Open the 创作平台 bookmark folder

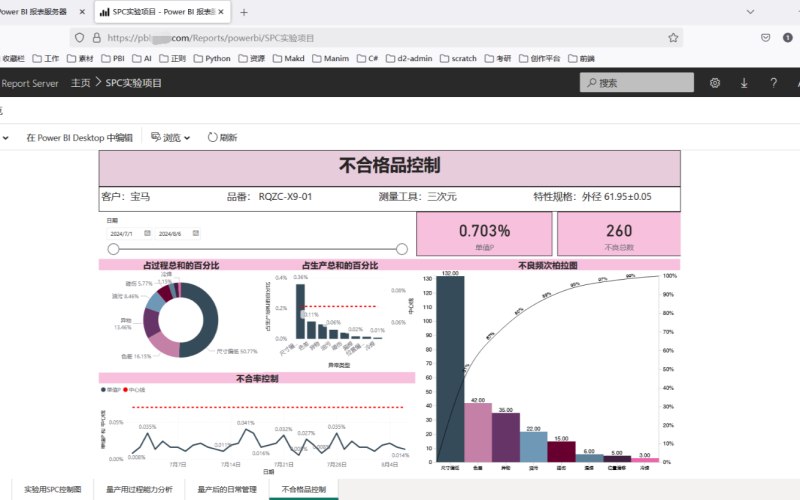pyautogui.click(x=540, y=59)
